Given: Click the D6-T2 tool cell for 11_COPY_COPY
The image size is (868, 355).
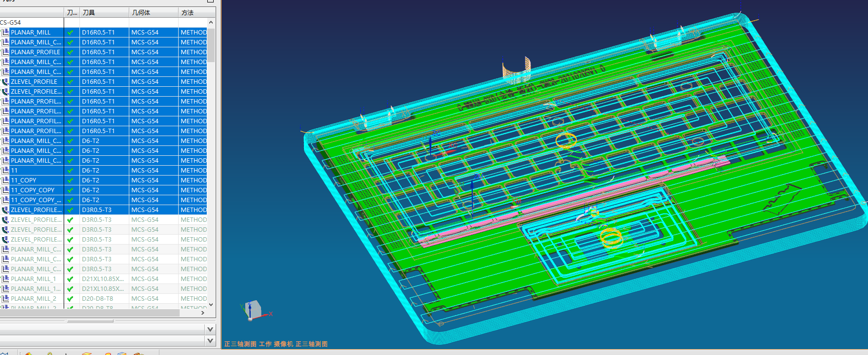Looking at the screenshot, I should 104,190.
